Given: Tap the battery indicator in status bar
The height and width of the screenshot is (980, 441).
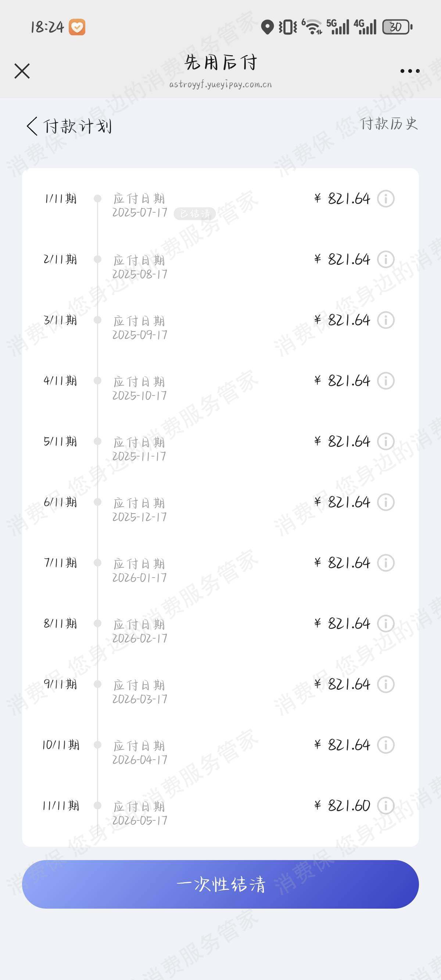Looking at the screenshot, I should tap(397, 27).
